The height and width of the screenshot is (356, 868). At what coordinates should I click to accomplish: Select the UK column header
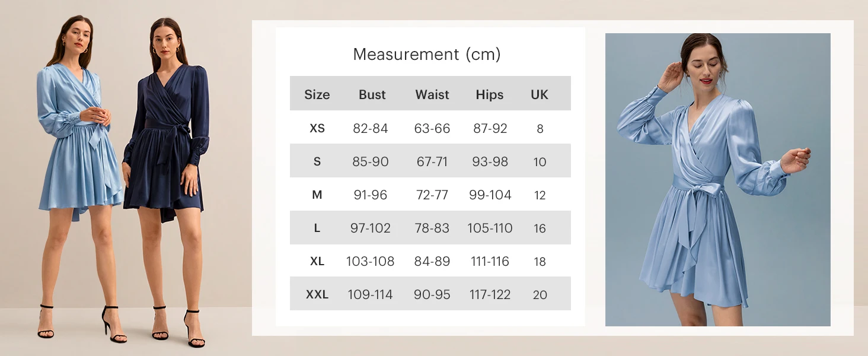(x=540, y=94)
